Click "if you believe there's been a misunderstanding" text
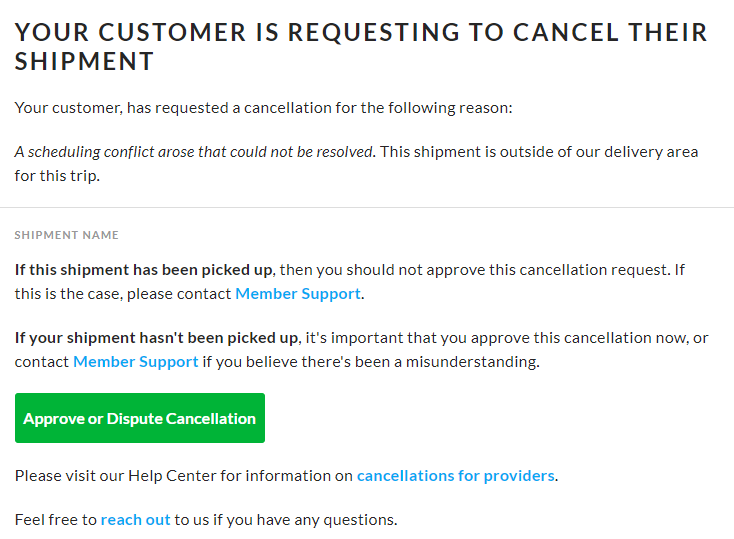The height and width of the screenshot is (539, 734). [371, 362]
